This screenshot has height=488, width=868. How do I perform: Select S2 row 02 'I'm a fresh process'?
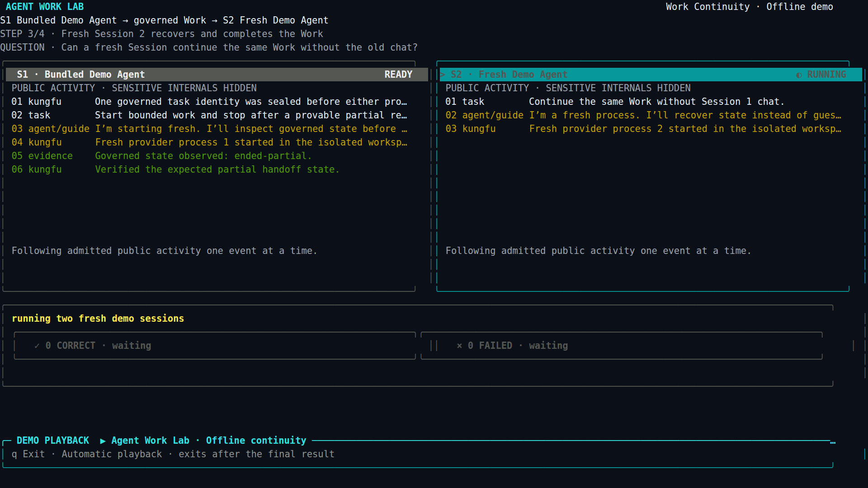point(643,115)
